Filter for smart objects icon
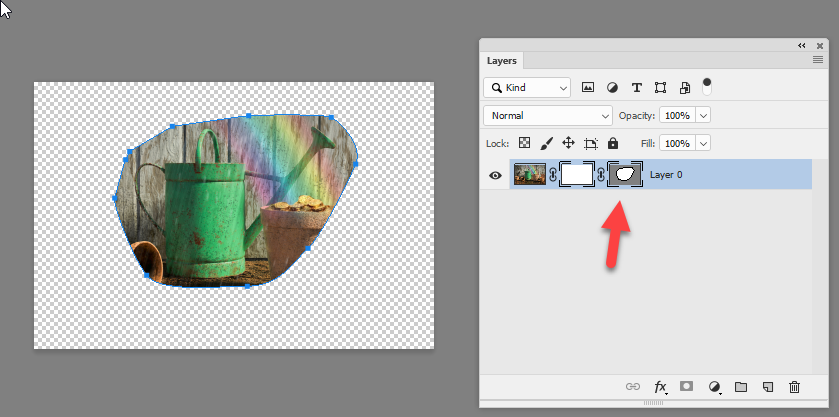Viewport: 839px width, 417px height. pos(685,87)
